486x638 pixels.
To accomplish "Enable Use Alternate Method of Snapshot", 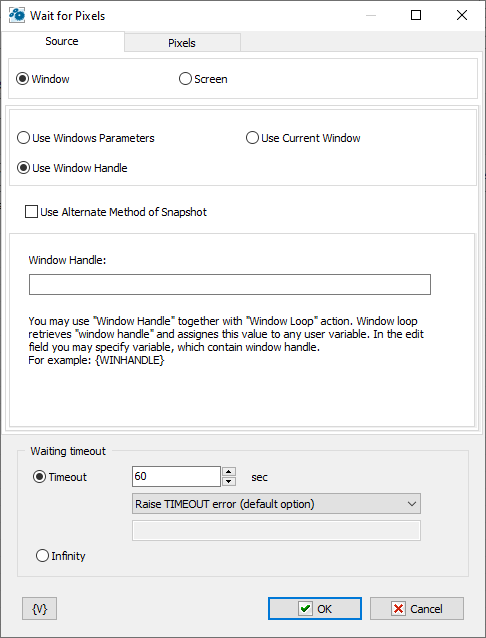I will (31, 212).
